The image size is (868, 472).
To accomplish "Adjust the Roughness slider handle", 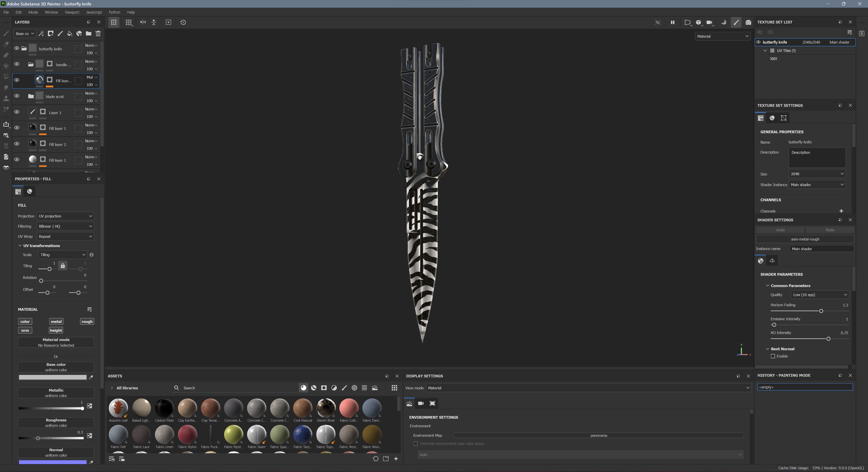I will 38,438.
